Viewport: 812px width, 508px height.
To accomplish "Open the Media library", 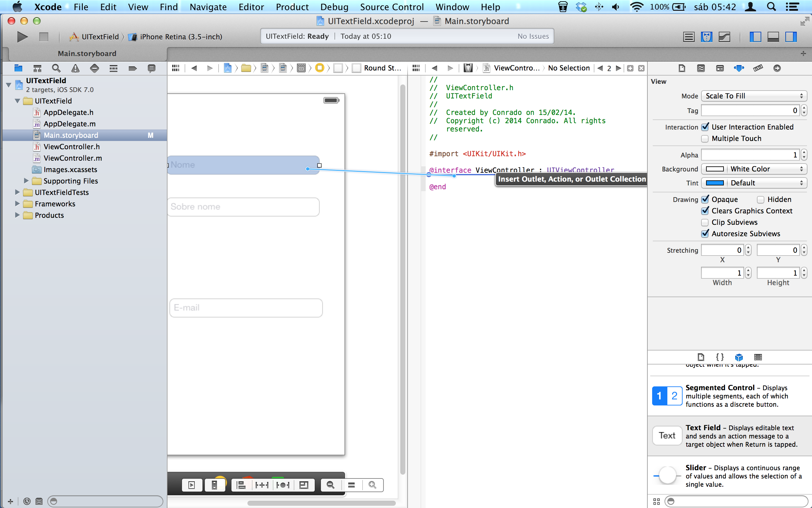I will (x=758, y=357).
